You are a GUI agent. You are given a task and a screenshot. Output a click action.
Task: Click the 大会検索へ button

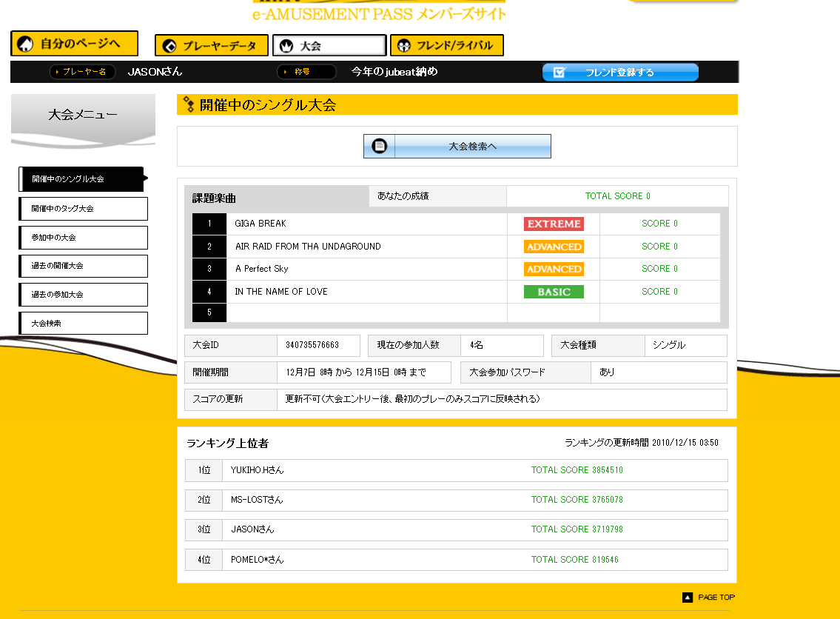[457, 147]
